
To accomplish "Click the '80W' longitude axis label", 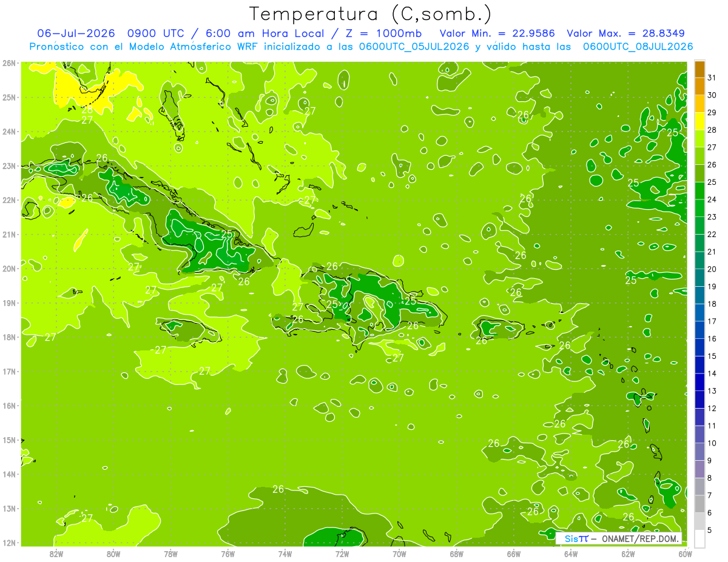I will pyautogui.click(x=113, y=553).
